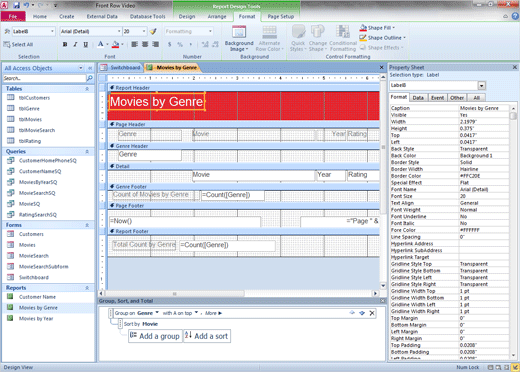Open All Access Objects navigation dropdown

(x=81, y=68)
